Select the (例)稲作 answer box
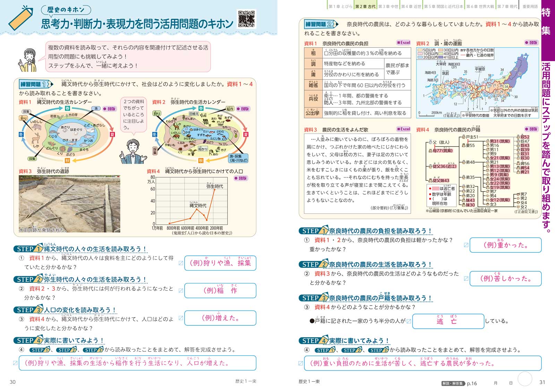Viewport: 555px width, 392px height. [x=220, y=290]
